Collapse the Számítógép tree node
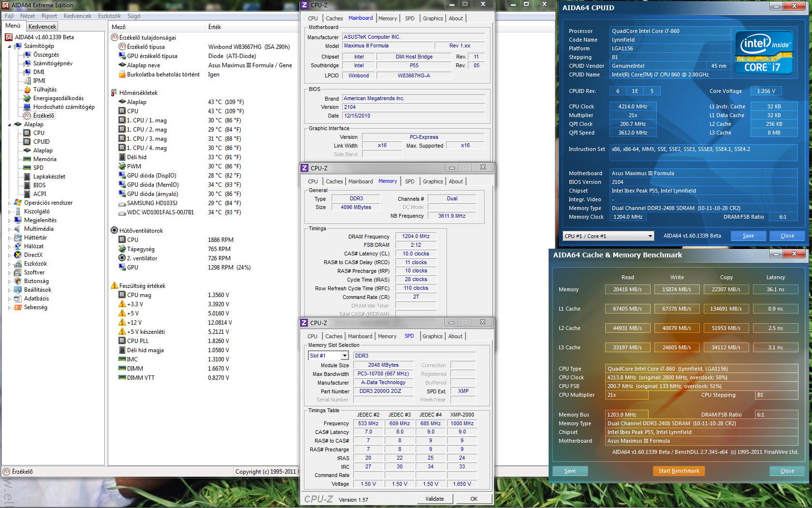This screenshot has width=812, height=508. 9,46
